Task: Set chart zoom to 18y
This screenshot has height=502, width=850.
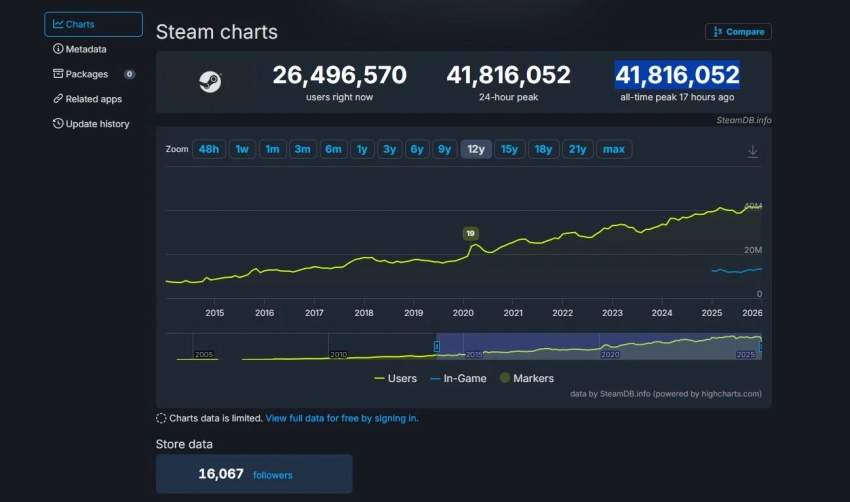Action: point(543,149)
